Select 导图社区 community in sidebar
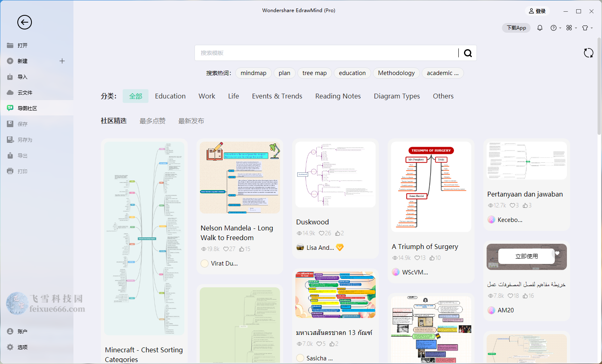This screenshot has height=364, width=602. point(37,108)
